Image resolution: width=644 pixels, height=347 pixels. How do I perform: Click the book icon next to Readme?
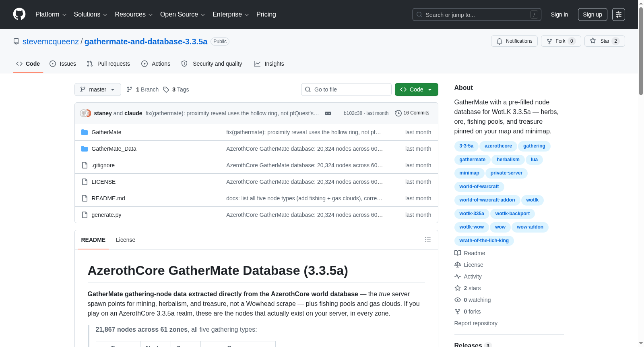(x=458, y=253)
